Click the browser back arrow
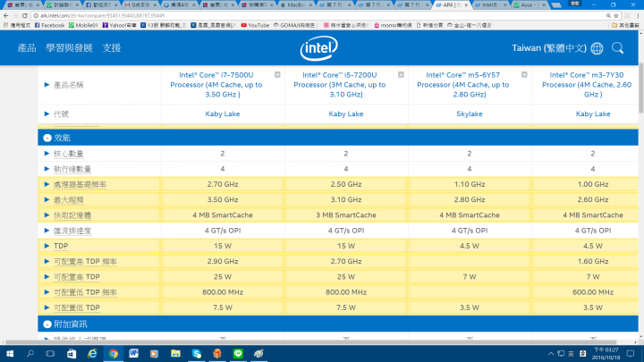 pos(5,15)
